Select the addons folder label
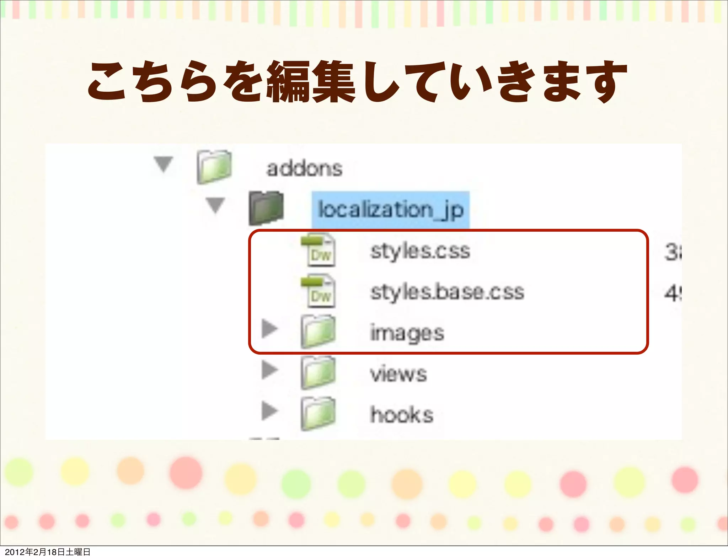 click(304, 168)
